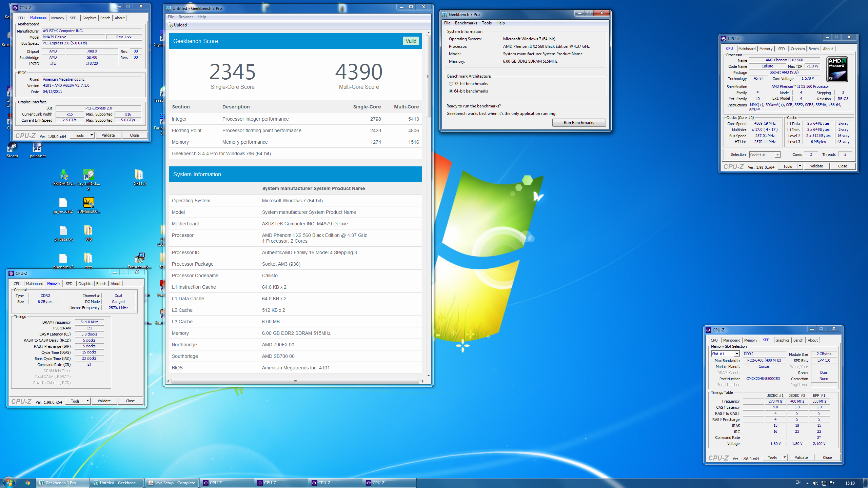Expand the Socket #1 selection dropdown
Image resolution: width=868 pixels, height=488 pixels.
coord(777,155)
